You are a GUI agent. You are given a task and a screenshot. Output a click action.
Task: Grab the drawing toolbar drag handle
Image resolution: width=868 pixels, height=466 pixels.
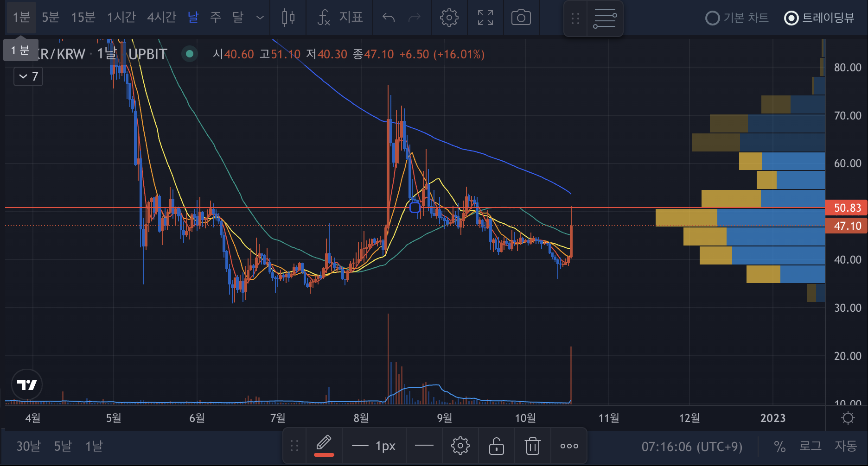click(294, 446)
